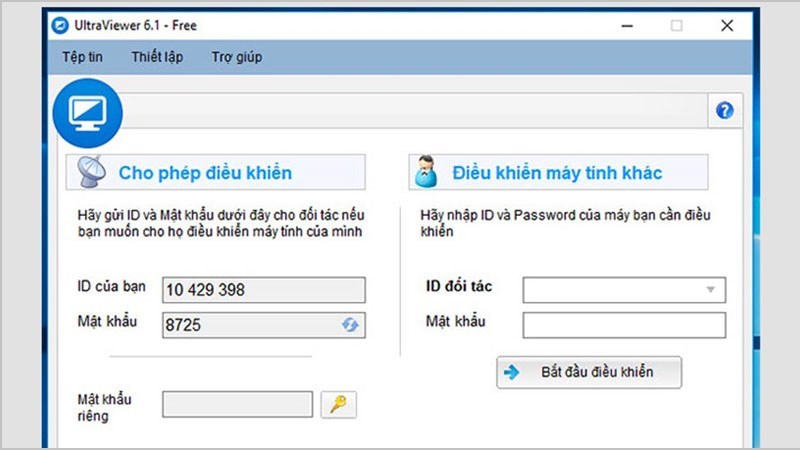Open the Tệp tin menu
The width and height of the screenshot is (800, 450).
[82, 57]
